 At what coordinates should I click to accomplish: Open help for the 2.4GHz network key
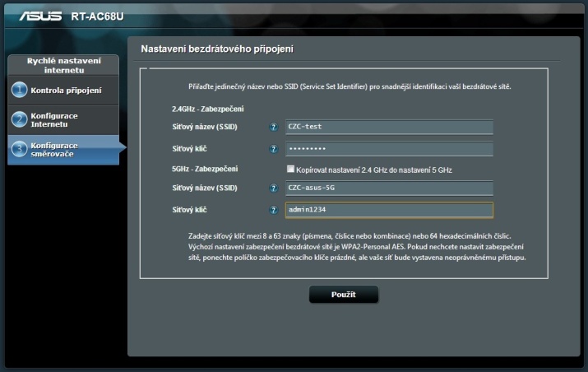point(274,149)
